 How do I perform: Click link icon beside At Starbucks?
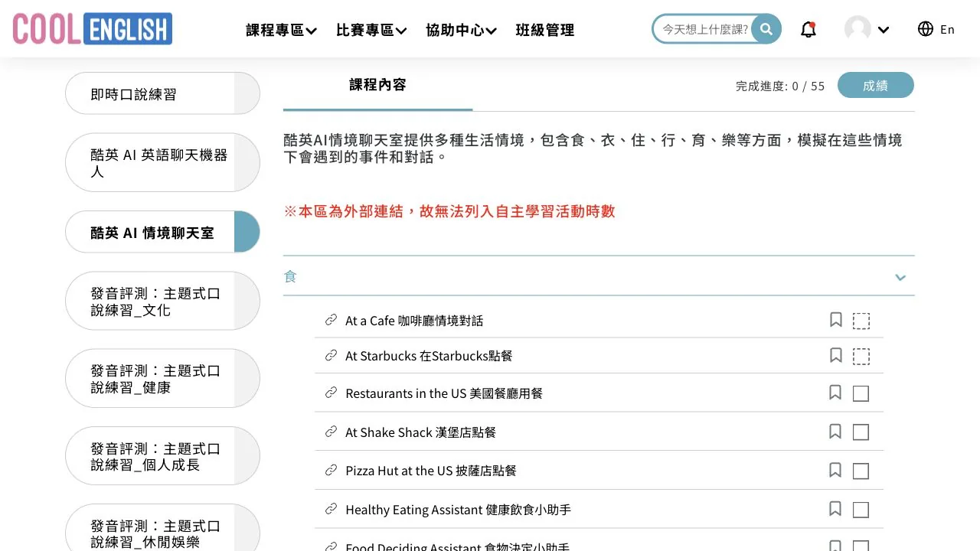click(x=331, y=355)
